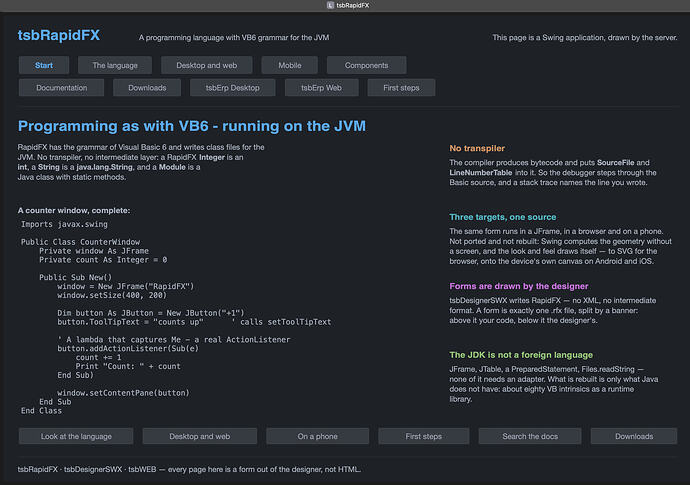Click code line button.ToolTipText = "counts up"
Screen dimensions: 690x485
pyautogui.click(x=130, y=322)
